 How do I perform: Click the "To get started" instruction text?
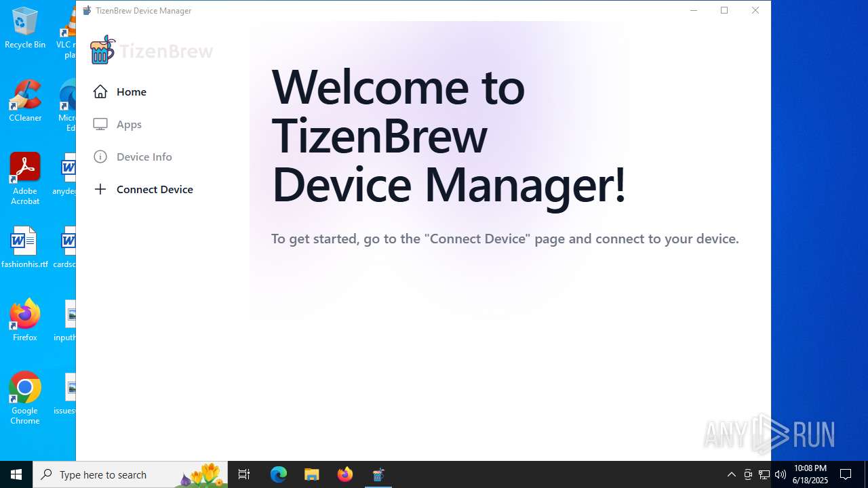point(505,239)
